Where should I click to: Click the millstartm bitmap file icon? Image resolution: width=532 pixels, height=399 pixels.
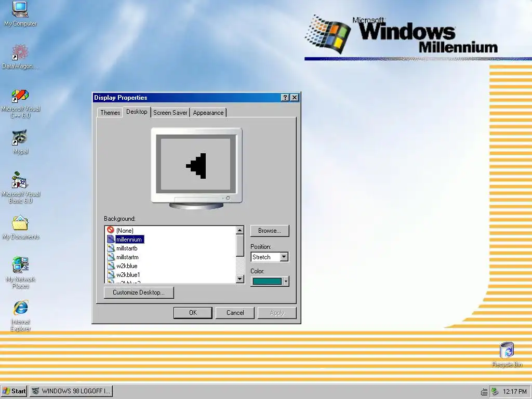click(111, 257)
